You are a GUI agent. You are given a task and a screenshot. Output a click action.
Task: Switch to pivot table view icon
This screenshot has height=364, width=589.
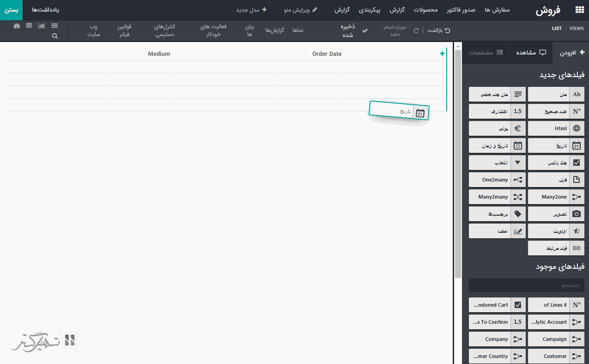(x=29, y=26)
